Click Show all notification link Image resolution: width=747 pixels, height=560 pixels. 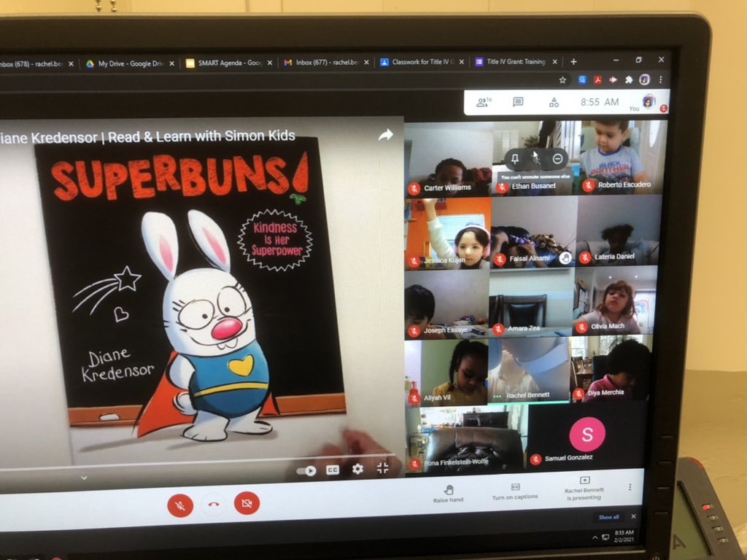(609, 517)
